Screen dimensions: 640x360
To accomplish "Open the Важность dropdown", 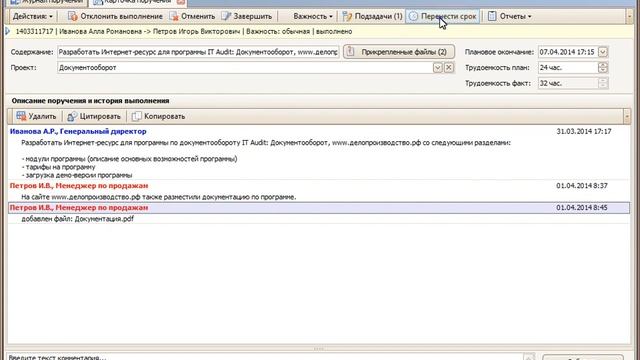I will tap(313, 16).
